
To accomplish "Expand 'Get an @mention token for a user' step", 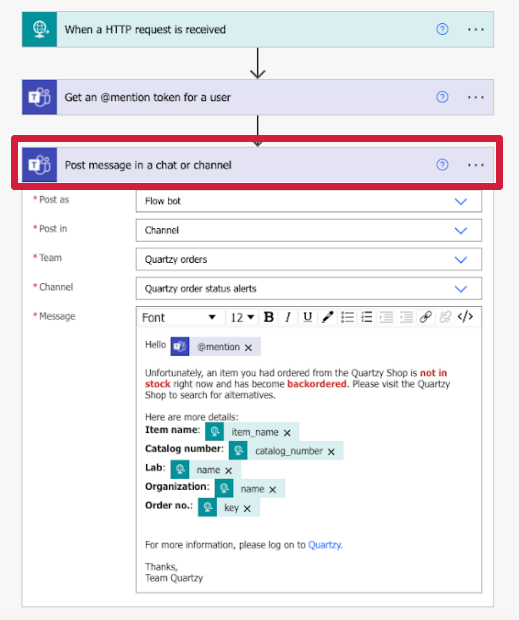I will click(x=258, y=97).
